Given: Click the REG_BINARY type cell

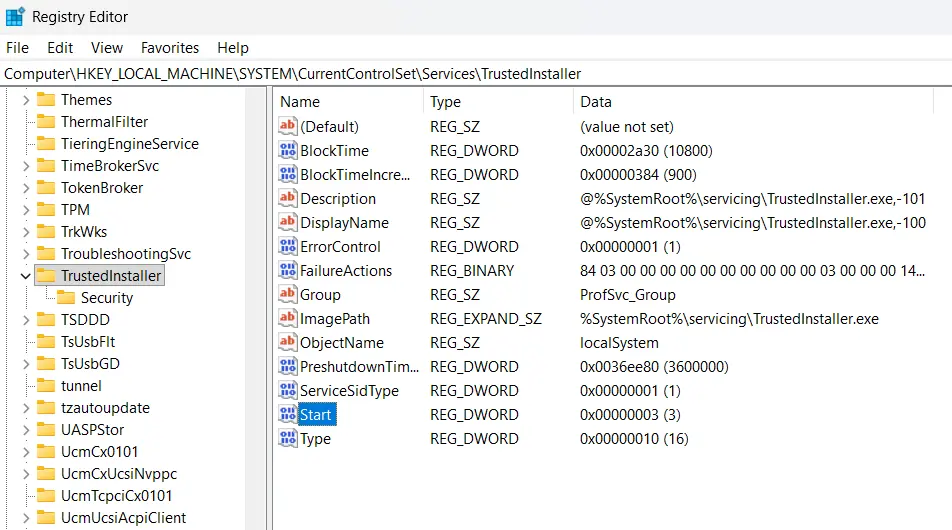Looking at the screenshot, I should pos(472,271).
